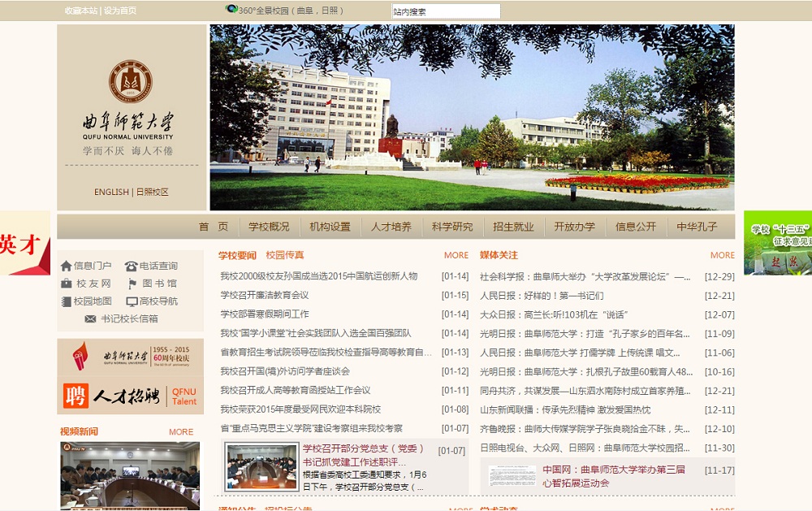Click the 中国网 article document thumbnail
The width and height of the screenshot is (812, 511).
pyautogui.click(x=512, y=476)
